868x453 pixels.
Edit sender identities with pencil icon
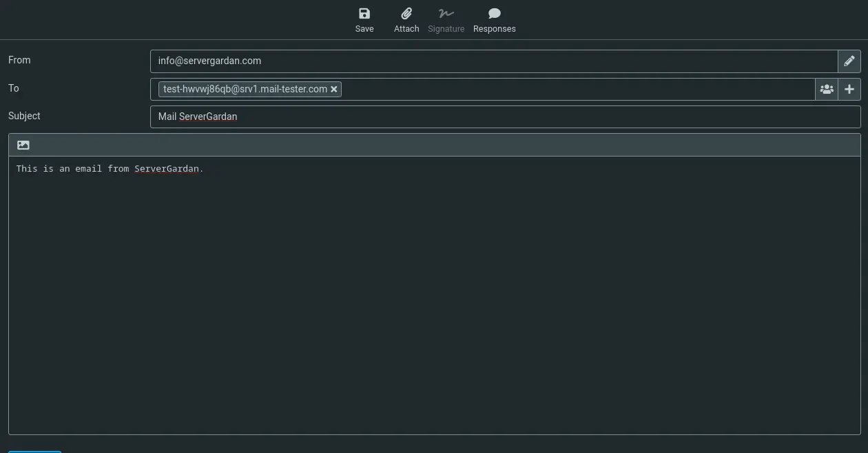(849, 61)
